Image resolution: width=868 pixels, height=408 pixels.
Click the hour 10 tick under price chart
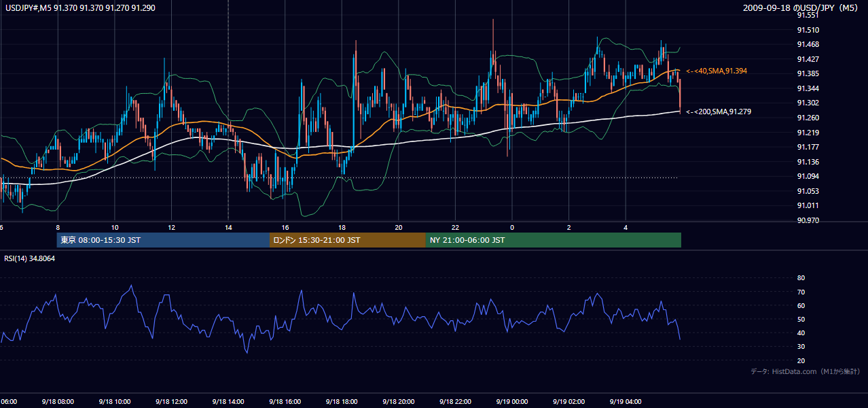tap(115, 227)
